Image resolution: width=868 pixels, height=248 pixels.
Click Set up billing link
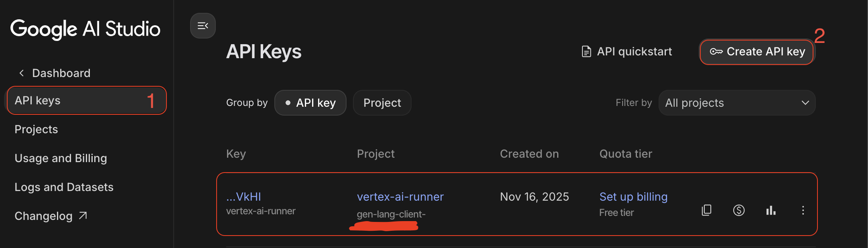click(633, 197)
